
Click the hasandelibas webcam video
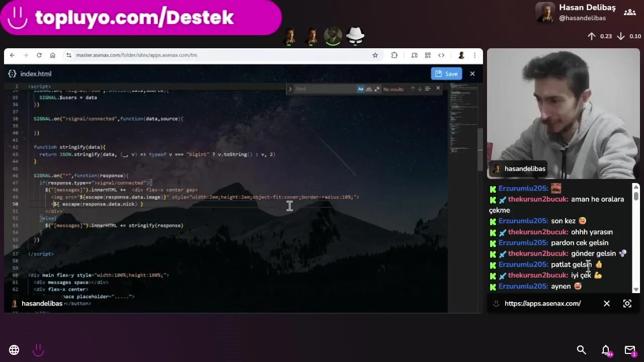pyautogui.click(x=563, y=114)
